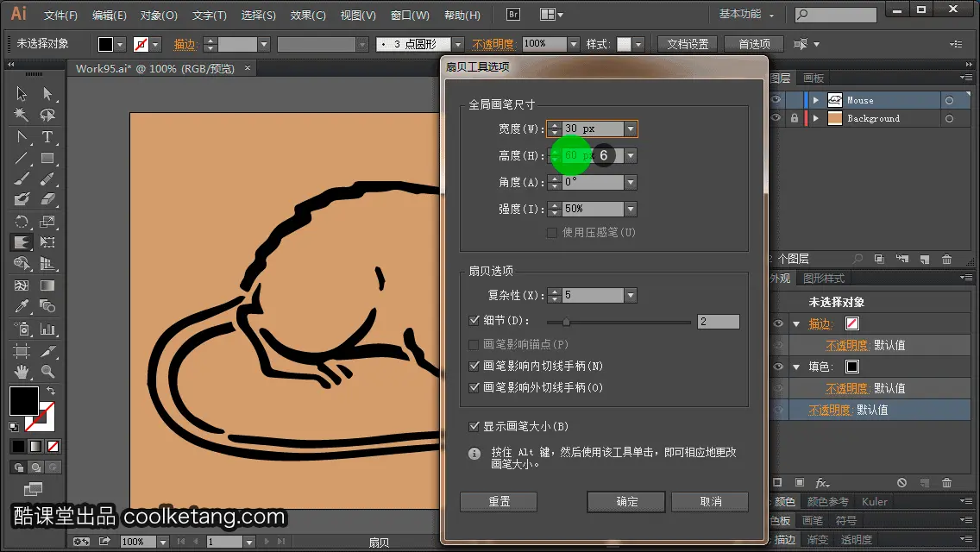Viewport: 980px width, 552px height.
Task: Select the Selection tool arrow
Action: coord(22,94)
